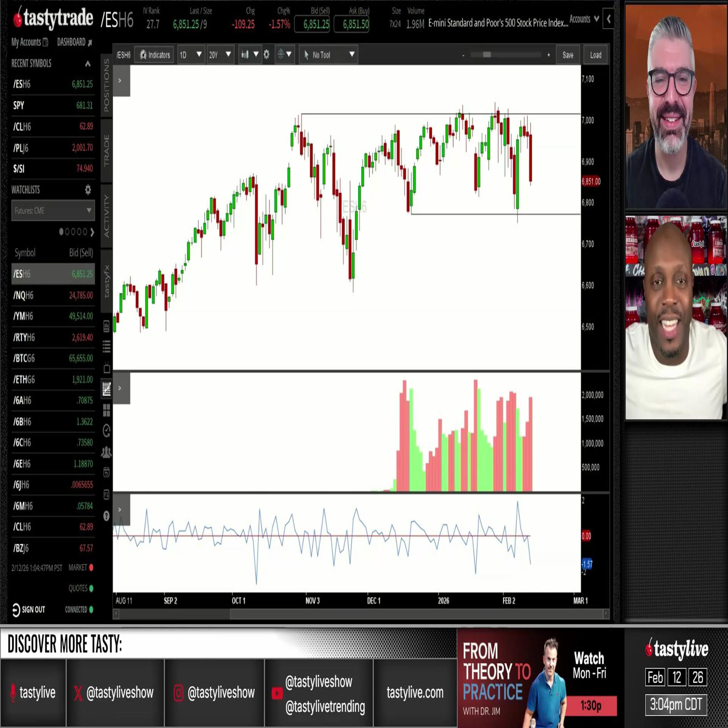Click the plus on the chart zoom slider
The width and height of the screenshot is (728, 728).
[x=549, y=54]
